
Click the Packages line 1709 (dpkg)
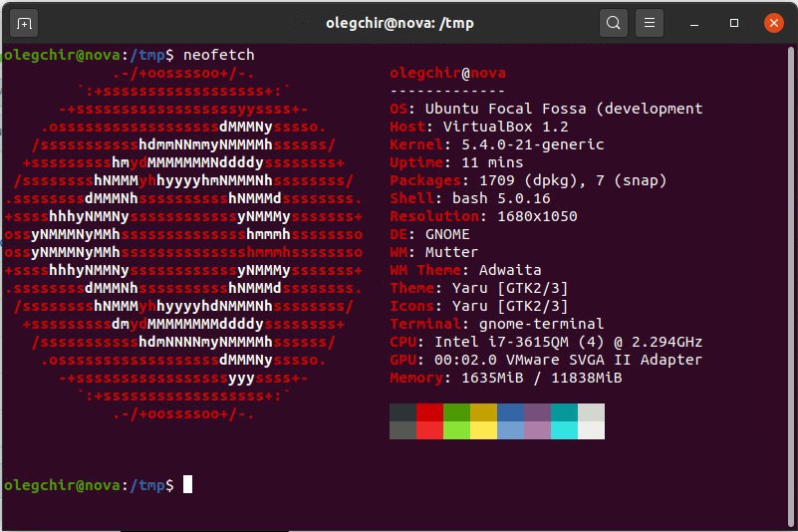coord(528,180)
